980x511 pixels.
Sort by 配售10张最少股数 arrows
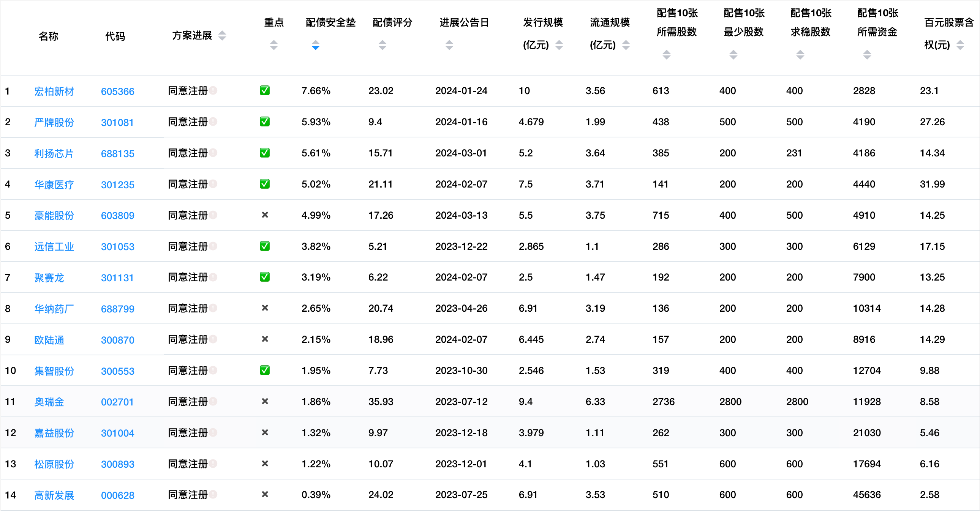(x=733, y=55)
